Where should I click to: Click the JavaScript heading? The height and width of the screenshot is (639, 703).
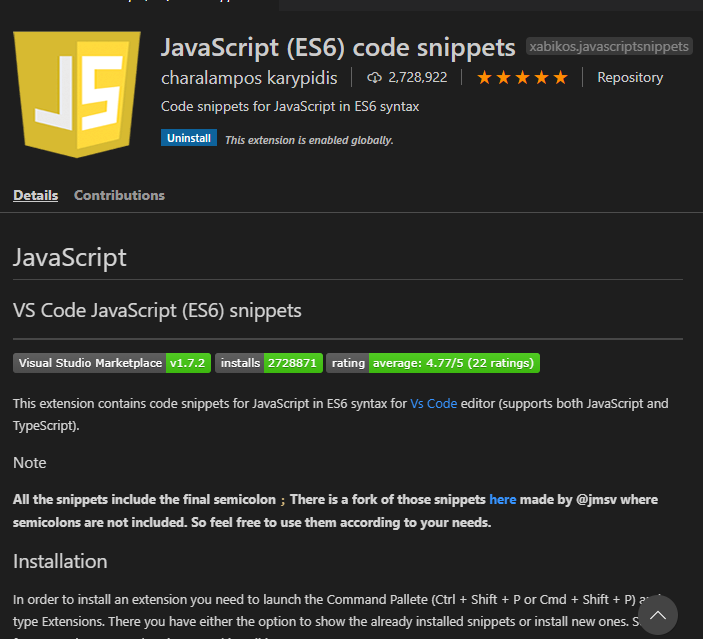click(x=69, y=257)
